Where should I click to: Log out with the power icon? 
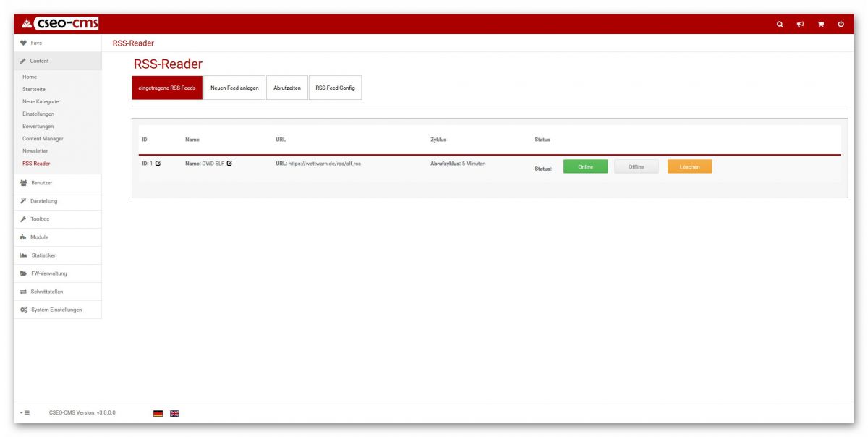pyautogui.click(x=841, y=25)
